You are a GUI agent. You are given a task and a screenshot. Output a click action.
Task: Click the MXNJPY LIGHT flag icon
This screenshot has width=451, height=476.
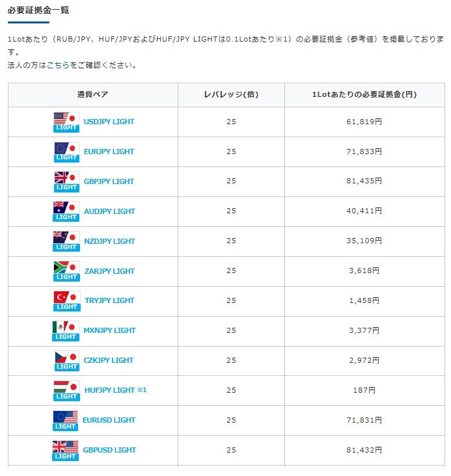(x=66, y=330)
